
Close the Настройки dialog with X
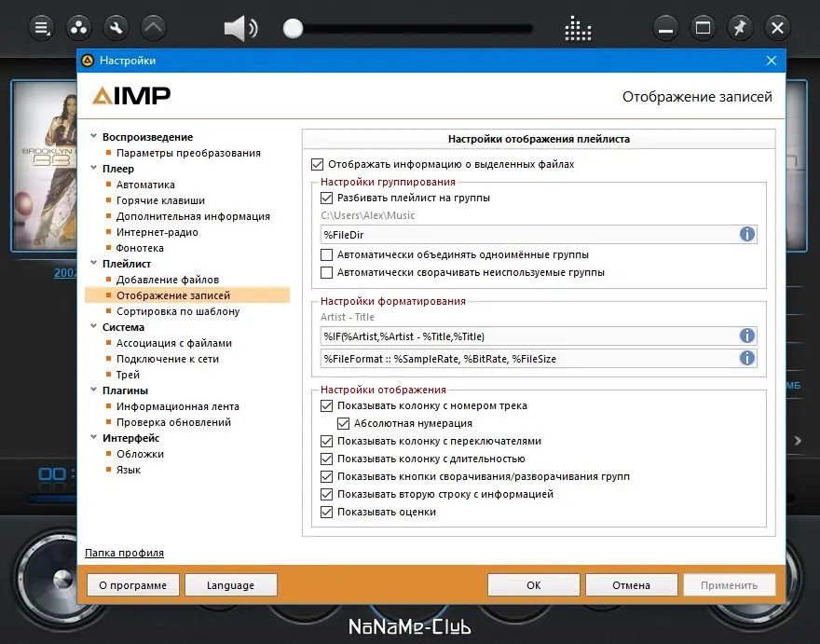772,61
